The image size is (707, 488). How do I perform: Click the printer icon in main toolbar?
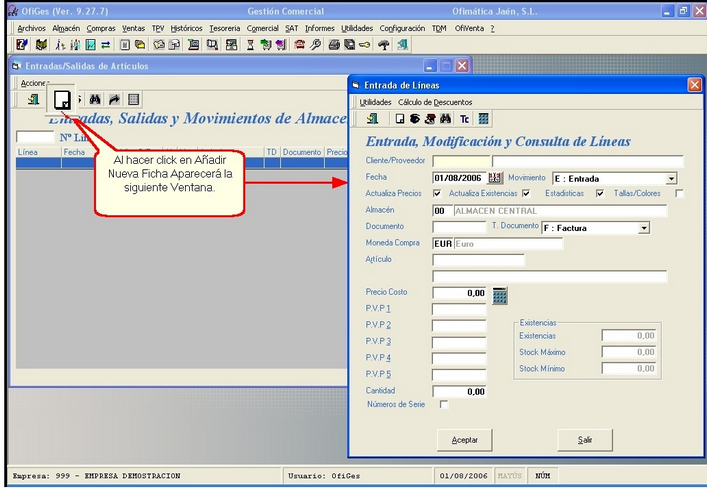(x=334, y=45)
